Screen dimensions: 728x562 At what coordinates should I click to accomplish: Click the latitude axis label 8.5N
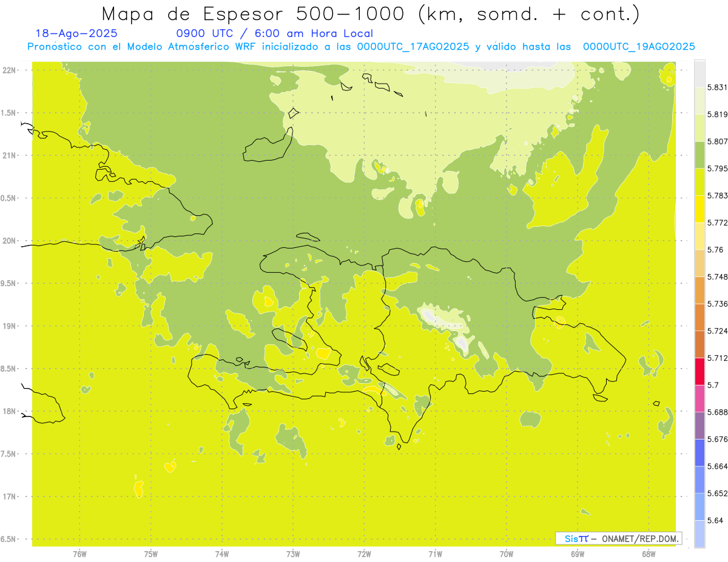[x=8, y=369]
